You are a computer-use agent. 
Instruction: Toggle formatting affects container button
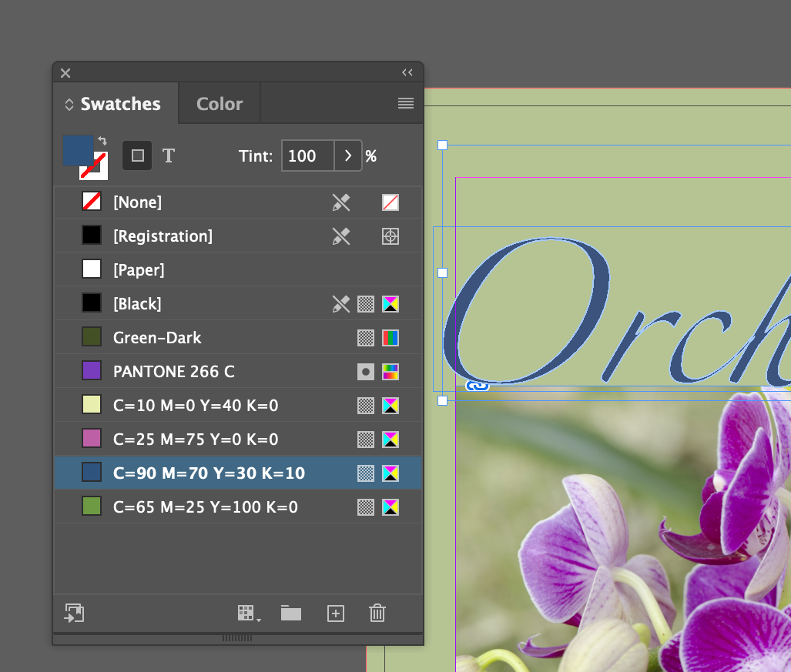(x=137, y=155)
